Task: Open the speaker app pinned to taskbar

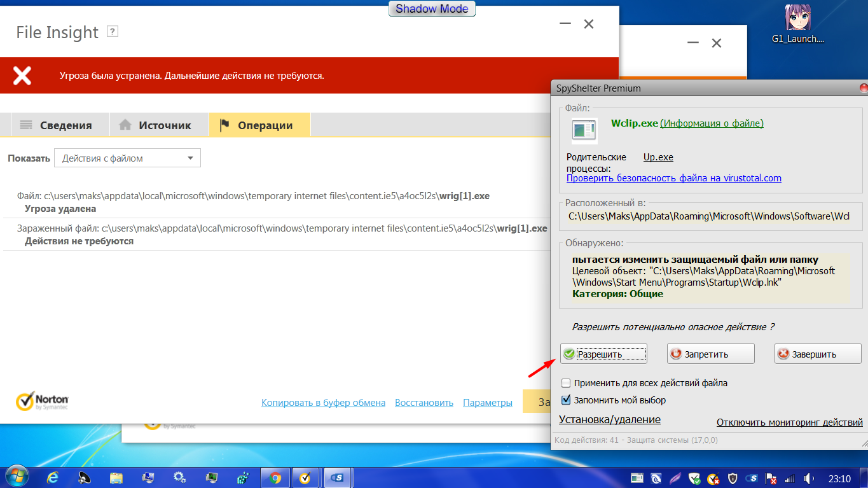Action: (x=85, y=478)
